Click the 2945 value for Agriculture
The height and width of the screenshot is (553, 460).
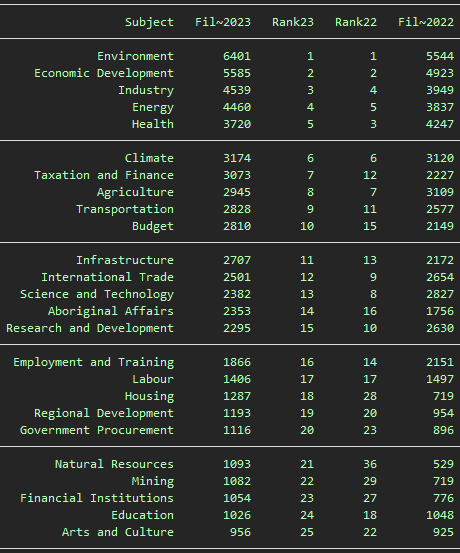237,192
